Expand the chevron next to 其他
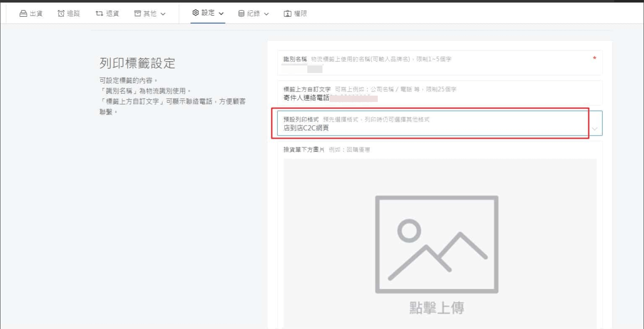Image resolution: width=644 pixels, height=329 pixels. tap(164, 13)
